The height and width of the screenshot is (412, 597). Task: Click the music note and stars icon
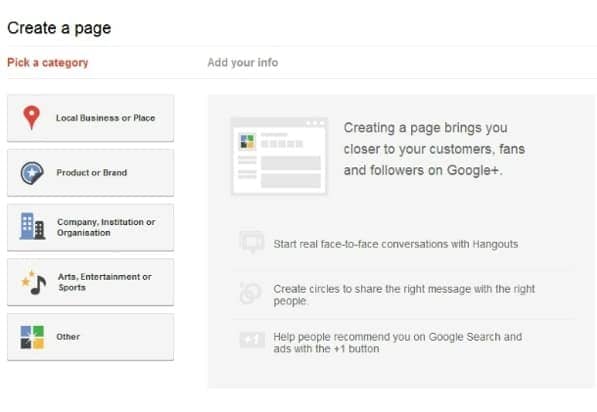(x=34, y=283)
